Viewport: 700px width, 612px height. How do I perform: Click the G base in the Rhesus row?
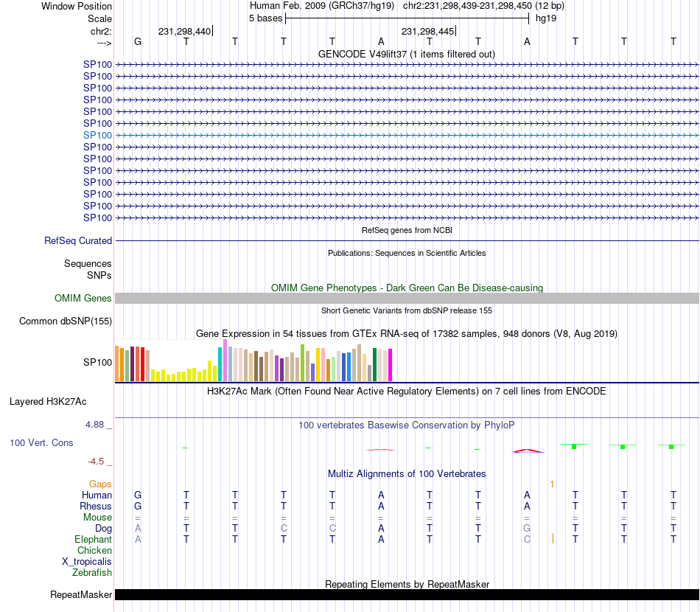pos(138,506)
